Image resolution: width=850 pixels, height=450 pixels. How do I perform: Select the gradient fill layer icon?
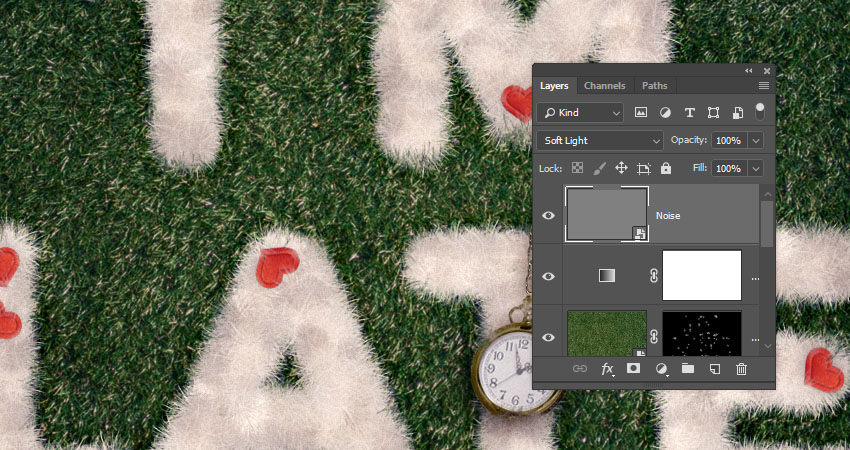[607, 276]
